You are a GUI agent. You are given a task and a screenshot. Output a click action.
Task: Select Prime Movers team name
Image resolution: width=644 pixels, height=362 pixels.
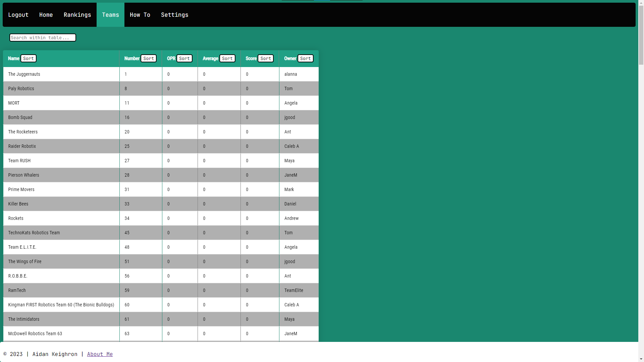pos(21,189)
